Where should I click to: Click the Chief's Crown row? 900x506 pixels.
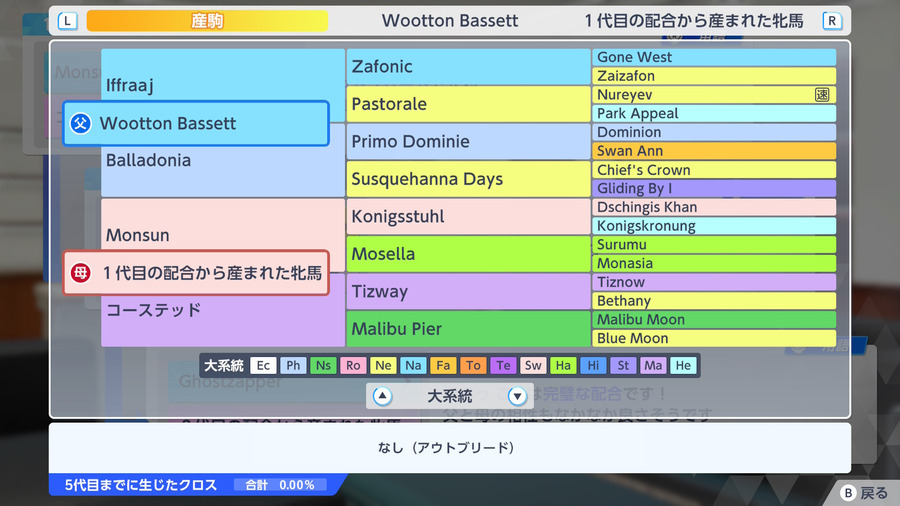tap(714, 170)
